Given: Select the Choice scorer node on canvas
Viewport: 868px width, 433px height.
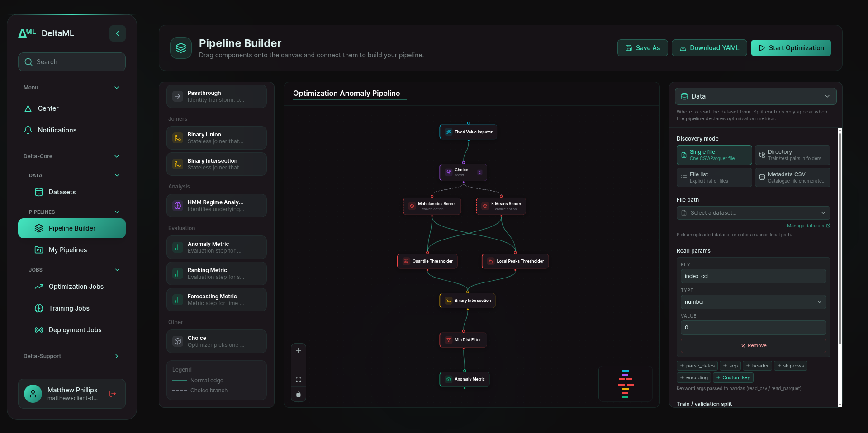Looking at the screenshot, I should pyautogui.click(x=463, y=172).
